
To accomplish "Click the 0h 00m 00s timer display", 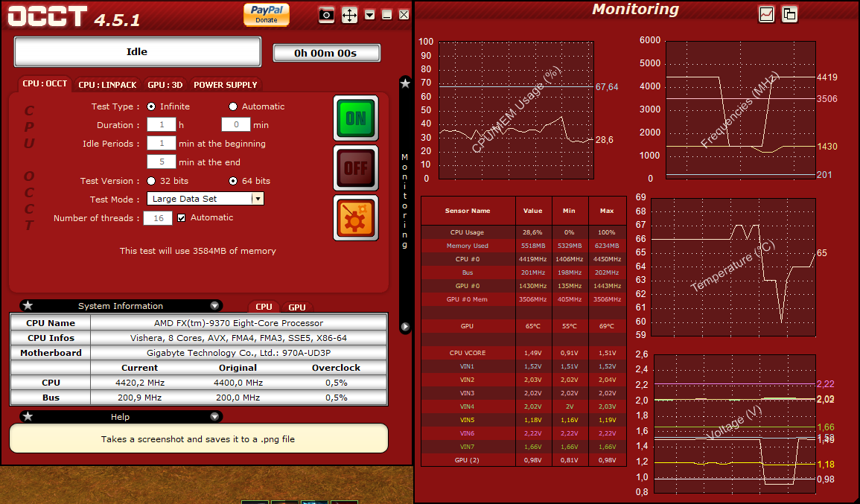I will [x=326, y=53].
